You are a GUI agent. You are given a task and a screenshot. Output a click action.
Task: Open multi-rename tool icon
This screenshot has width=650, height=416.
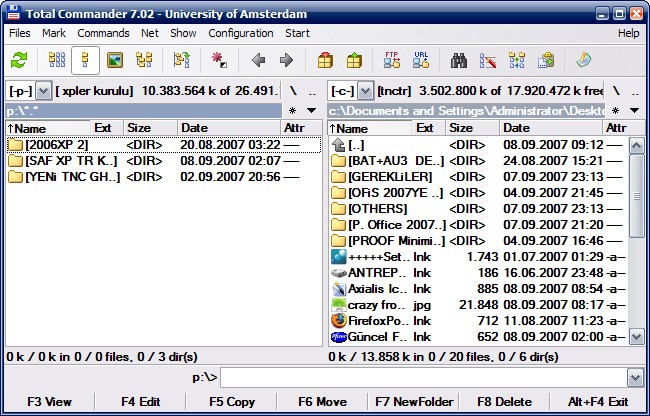[488, 60]
